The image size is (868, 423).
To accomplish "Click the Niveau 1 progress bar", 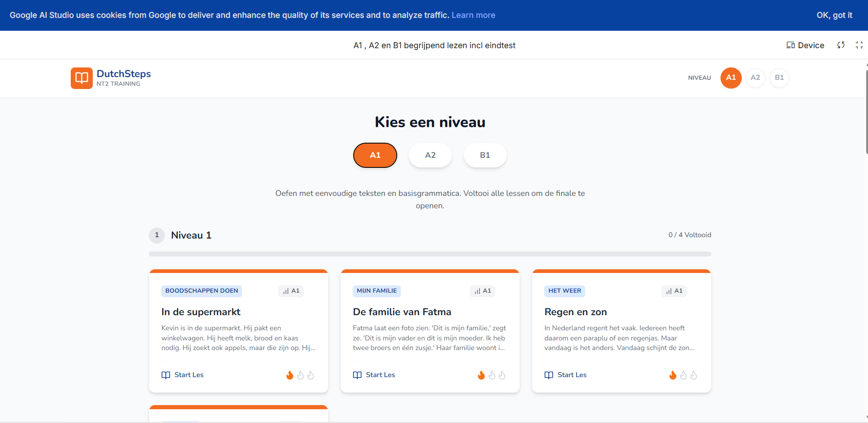I will click(430, 254).
